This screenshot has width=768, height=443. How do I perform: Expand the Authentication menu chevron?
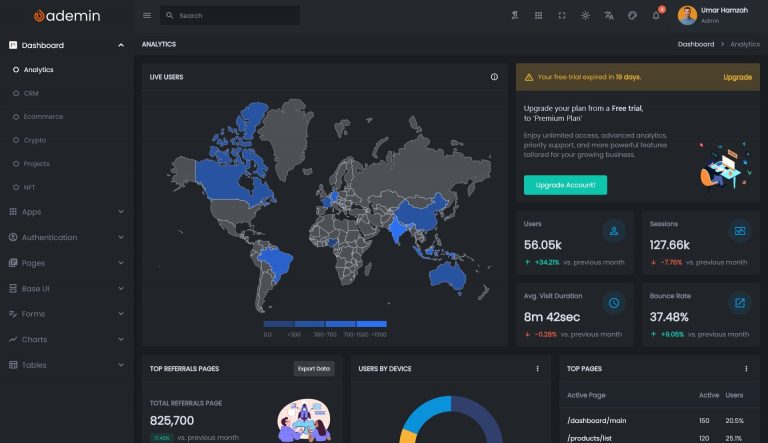tap(121, 237)
